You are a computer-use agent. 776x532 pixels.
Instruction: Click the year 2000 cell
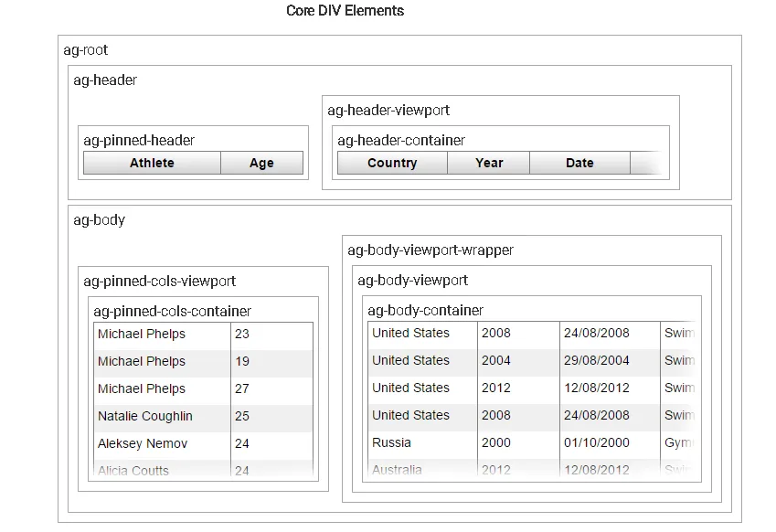[496, 442]
